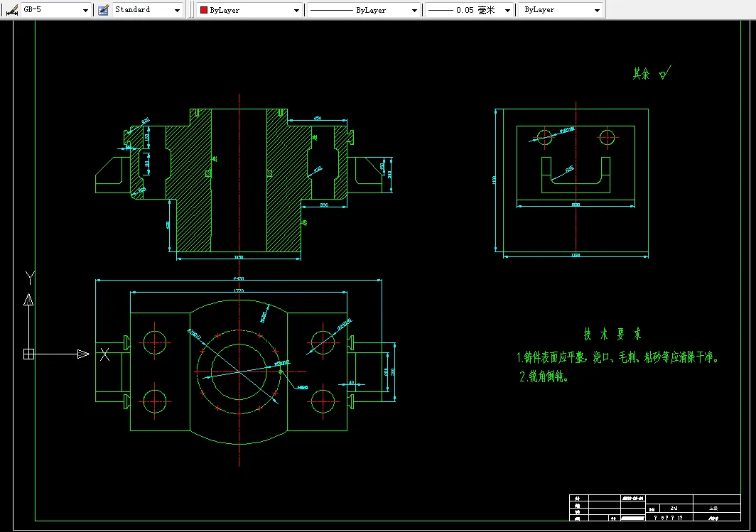Select the note text 2.锐角倒钝。
The image size is (756, 532).
pyautogui.click(x=544, y=376)
